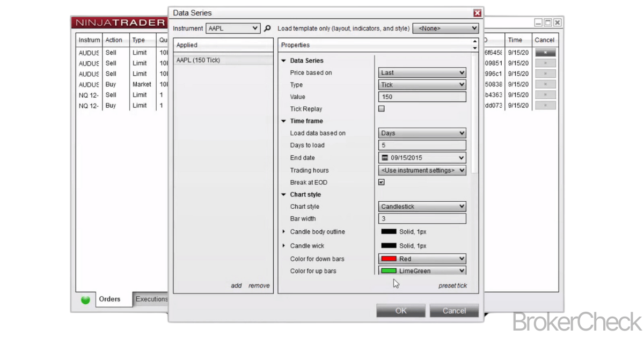Cancel the order with ID ending b4363
Screen dimensions: 644x337
click(545, 95)
